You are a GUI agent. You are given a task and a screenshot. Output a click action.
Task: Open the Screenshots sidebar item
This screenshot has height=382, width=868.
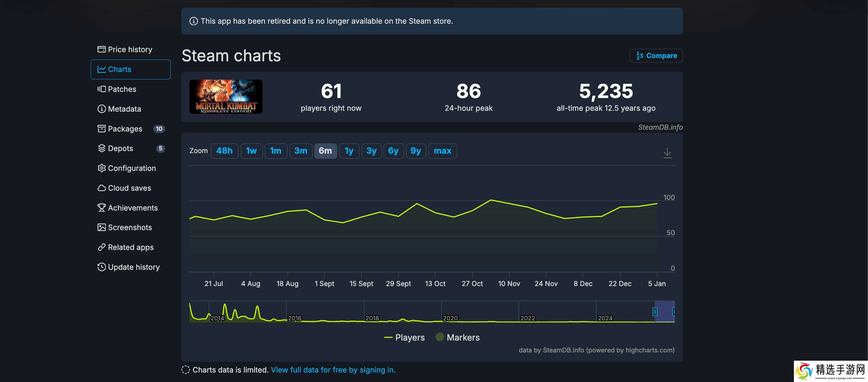[x=130, y=227]
